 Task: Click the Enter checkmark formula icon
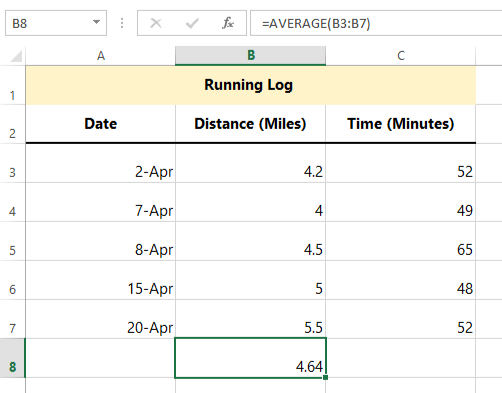tap(192, 23)
